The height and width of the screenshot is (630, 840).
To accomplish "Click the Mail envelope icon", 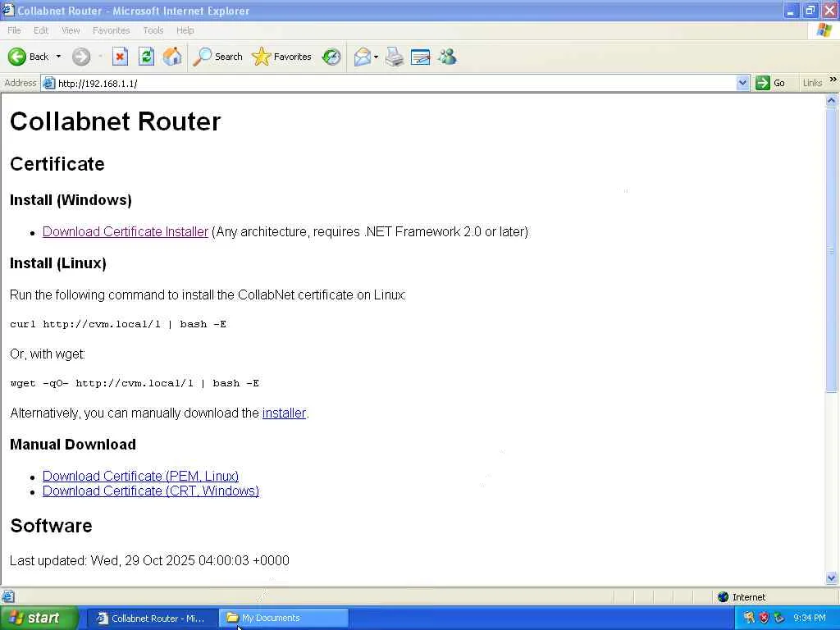I will pos(362,57).
